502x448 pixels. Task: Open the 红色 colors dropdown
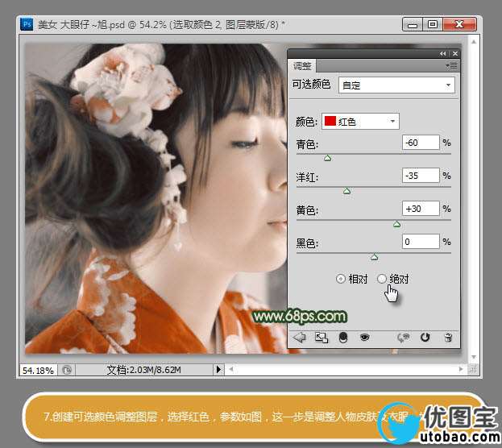360,122
